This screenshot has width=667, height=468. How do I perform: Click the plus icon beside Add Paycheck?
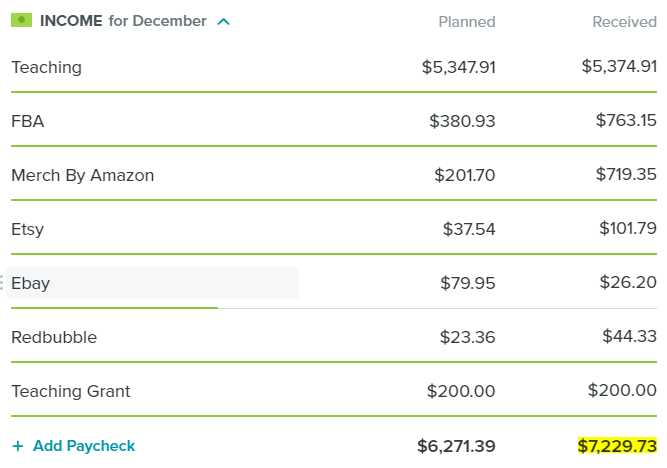pos(17,446)
